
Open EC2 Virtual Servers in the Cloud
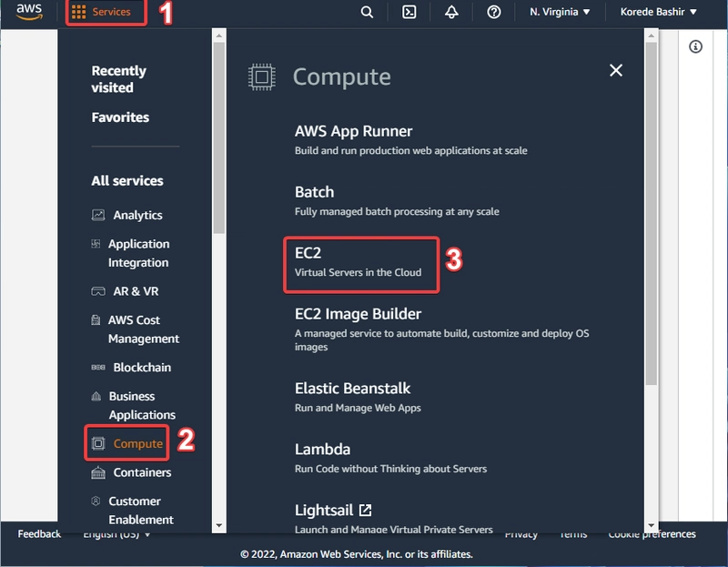(358, 262)
